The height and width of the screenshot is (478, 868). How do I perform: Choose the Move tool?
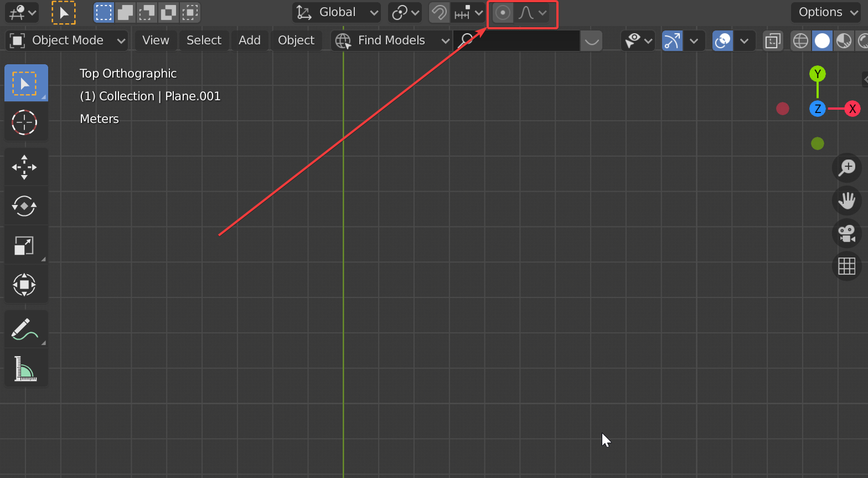tap(26, 167)
